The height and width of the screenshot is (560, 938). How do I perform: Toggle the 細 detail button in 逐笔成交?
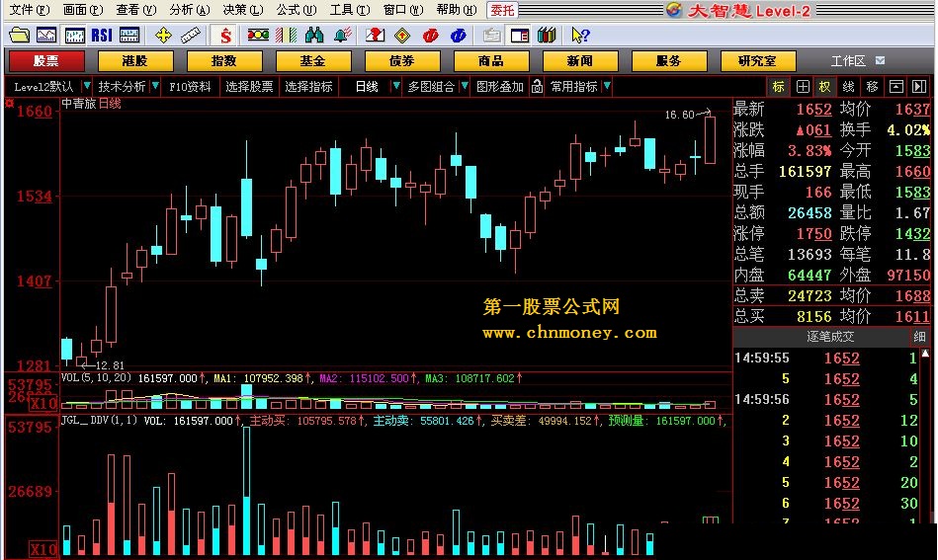(919, 337)
